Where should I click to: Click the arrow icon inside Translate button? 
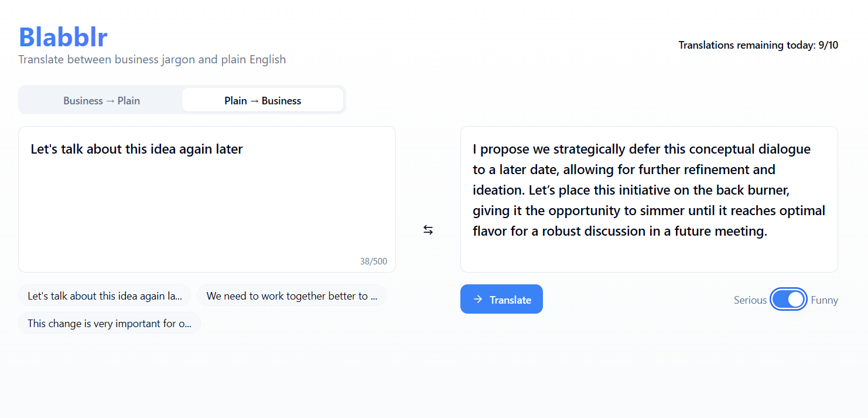[478, 300]
